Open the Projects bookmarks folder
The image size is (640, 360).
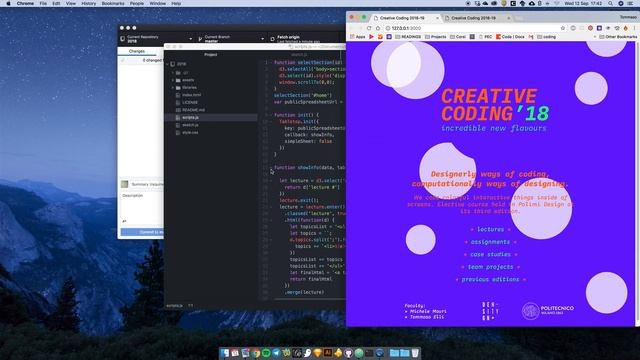coord(436,37)
